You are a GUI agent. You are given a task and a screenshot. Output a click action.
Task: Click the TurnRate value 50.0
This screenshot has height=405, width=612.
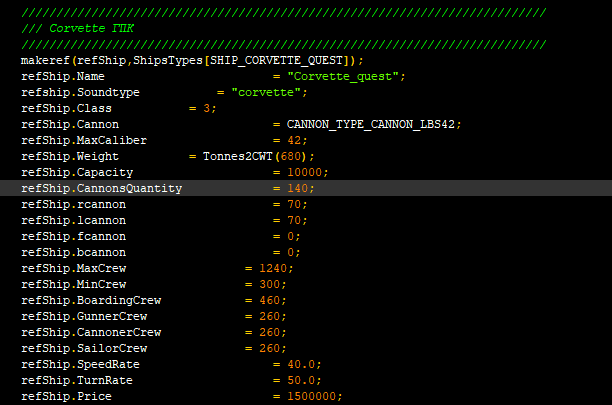301,380
